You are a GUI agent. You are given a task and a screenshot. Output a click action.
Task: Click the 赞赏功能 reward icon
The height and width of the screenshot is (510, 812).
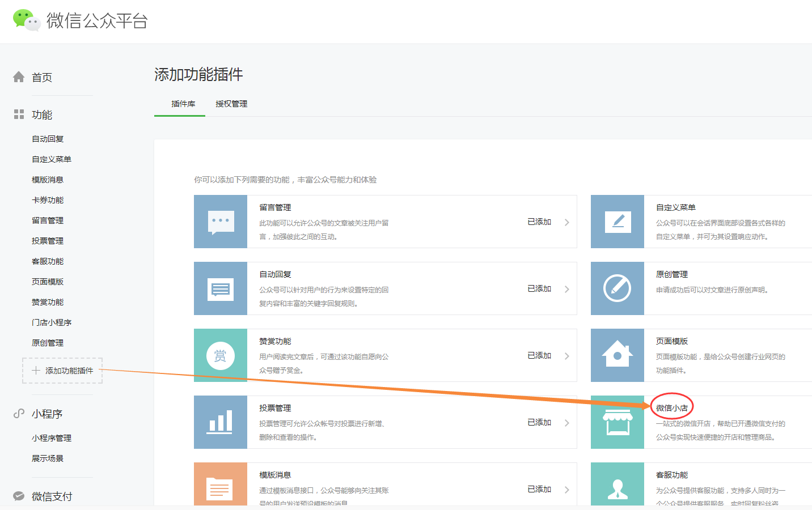[x=221, y=355]
